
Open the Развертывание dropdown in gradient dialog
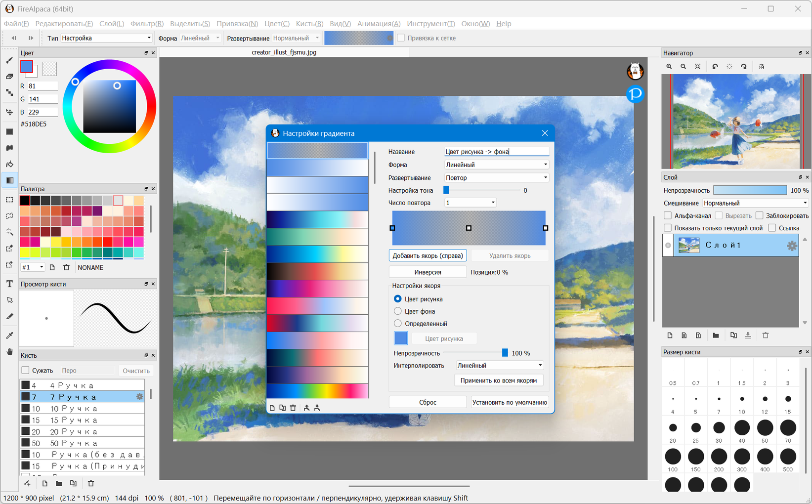coord(497,178)
